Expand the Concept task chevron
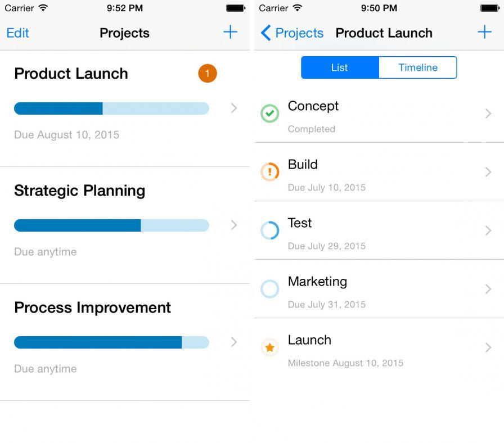Screen dimensions: 504x443 pyautogui.click(x=488, y=114)
